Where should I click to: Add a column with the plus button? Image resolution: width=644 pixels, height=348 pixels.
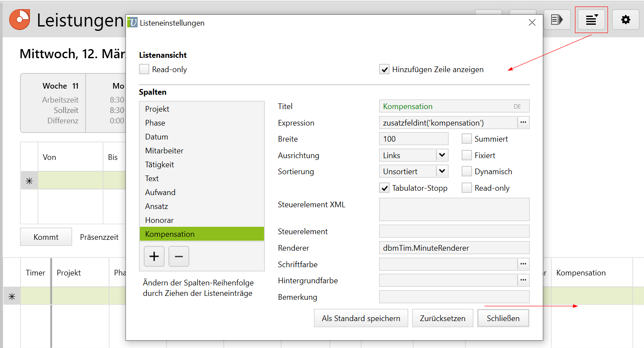pyautogui.click(x=154, y=256)
